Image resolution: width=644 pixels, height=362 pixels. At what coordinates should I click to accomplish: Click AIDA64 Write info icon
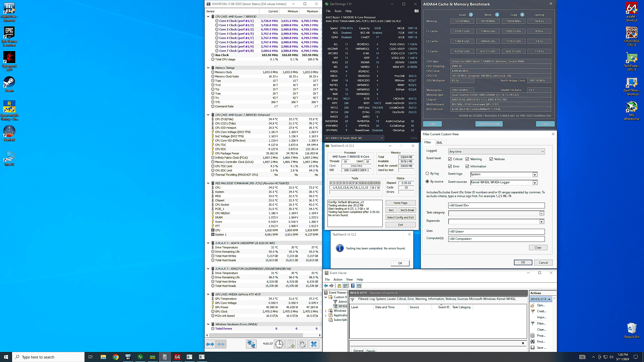(x=497, y=15)
